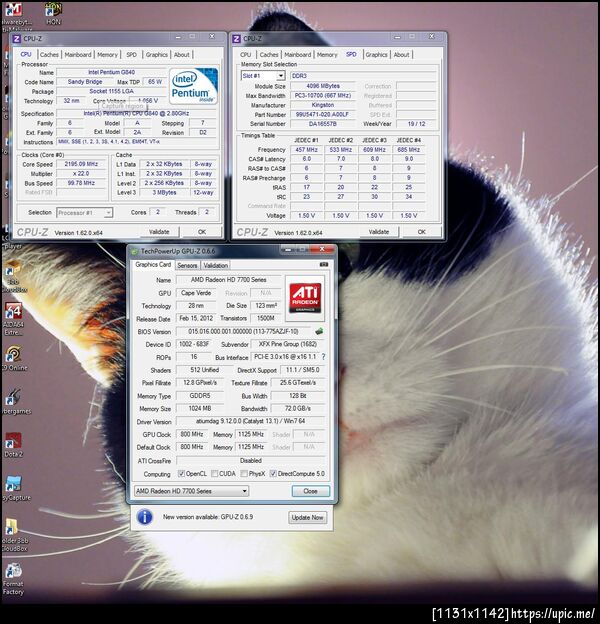The height and width of the screenshot is (624, 600).
Task: Launch the EasyCapture desktop icon
Action: click(x=15, y=489)
